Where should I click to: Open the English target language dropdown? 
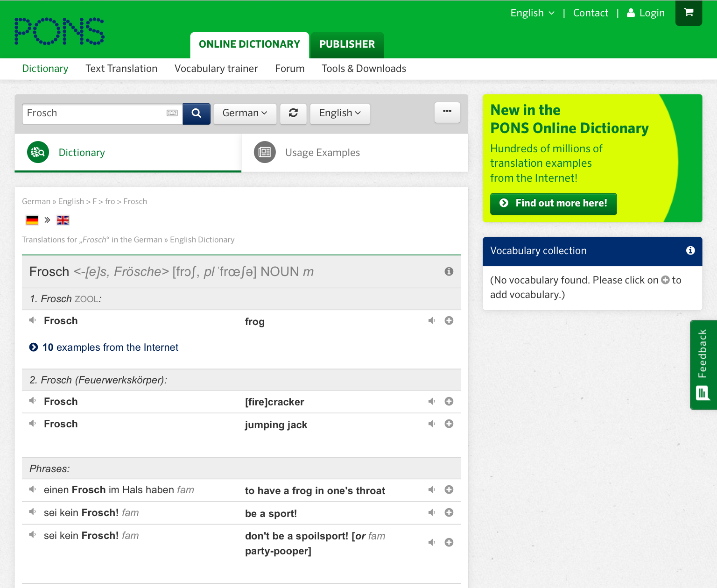[x=340, y=113]
